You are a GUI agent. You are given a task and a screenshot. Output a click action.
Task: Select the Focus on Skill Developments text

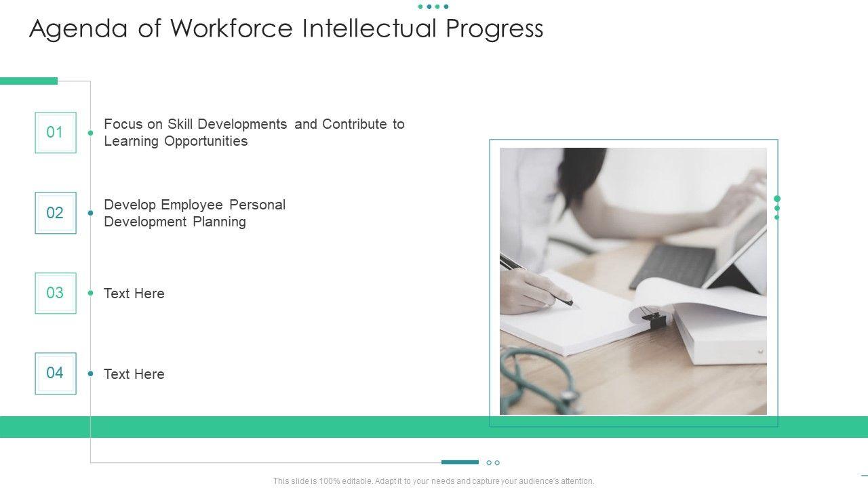pos(254,132)
